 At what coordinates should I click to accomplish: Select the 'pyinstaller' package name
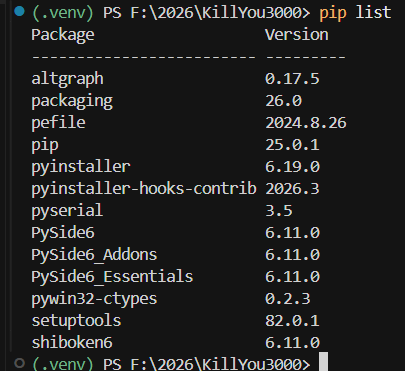(81, 167)
